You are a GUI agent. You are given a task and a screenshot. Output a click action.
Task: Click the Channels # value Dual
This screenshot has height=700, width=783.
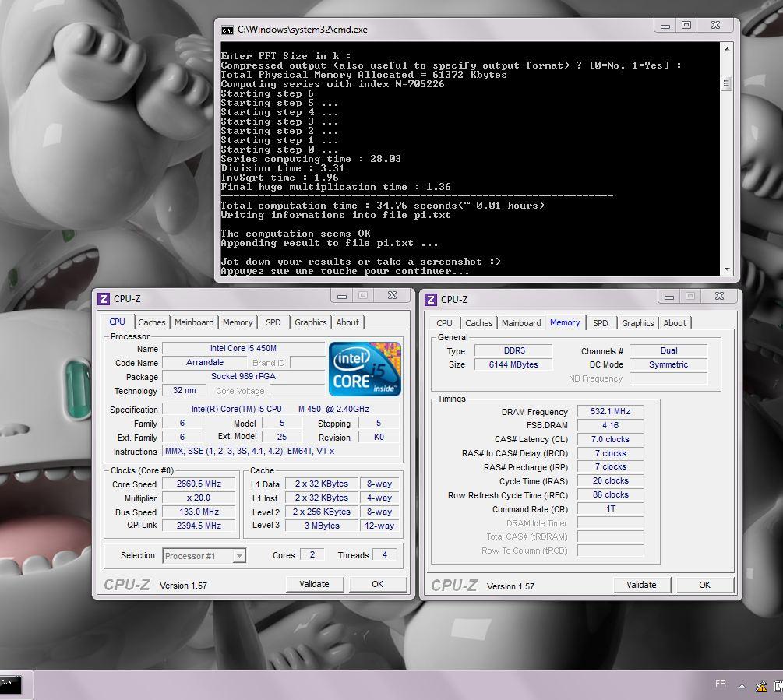click(668, 350)
